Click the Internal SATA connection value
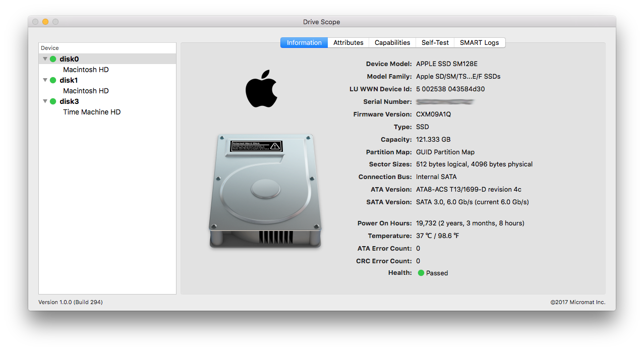The image size is (644, 351). 436,177
